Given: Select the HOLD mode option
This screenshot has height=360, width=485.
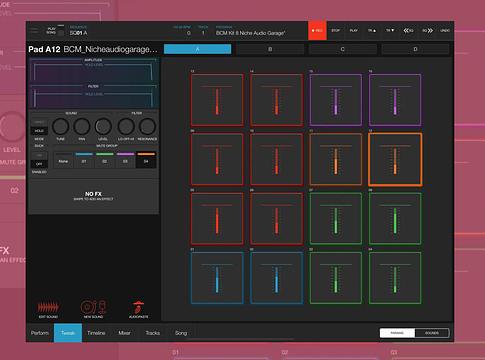Looking at the screenshot, I should click(39, 131).
